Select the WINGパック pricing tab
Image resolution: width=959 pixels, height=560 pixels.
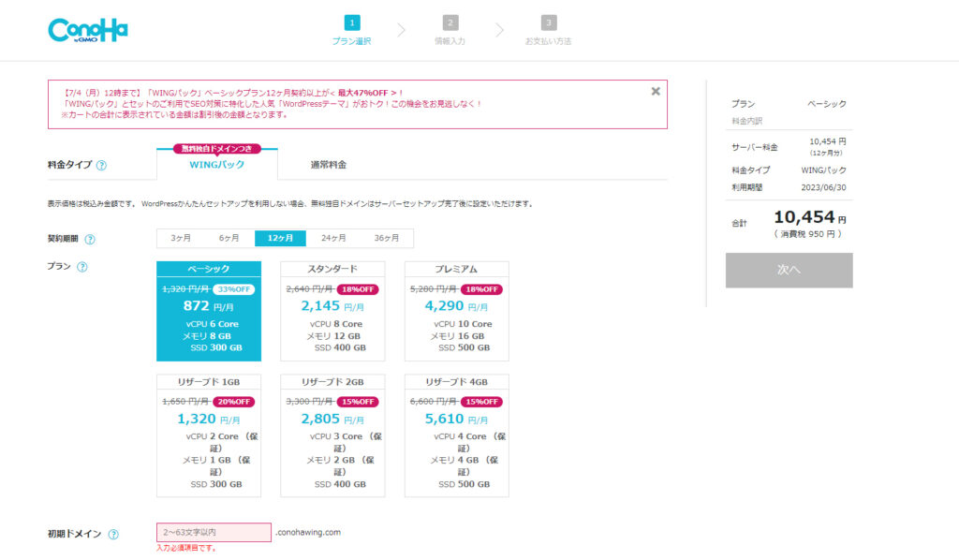pyautogui.click(x=217, y=164)
